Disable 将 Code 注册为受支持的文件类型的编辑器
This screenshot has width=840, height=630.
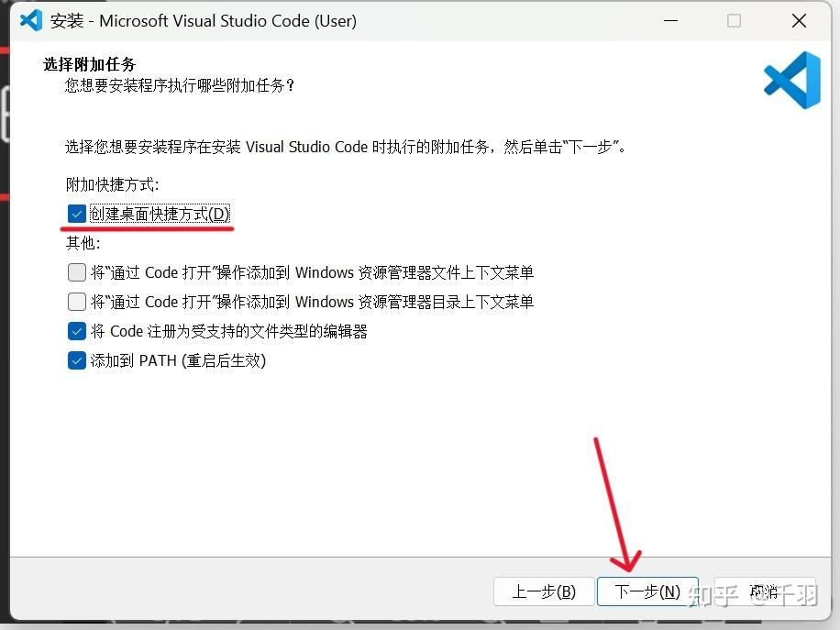coord(77,331)
